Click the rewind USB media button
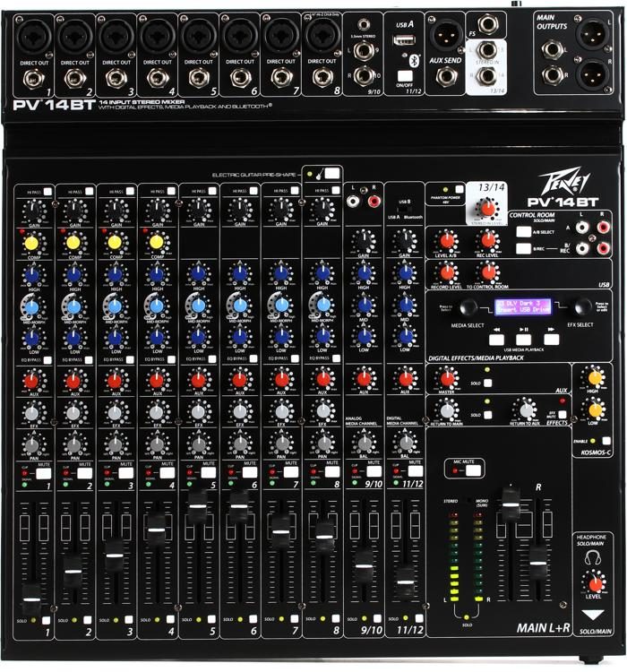This screenshot has width=627, height=672. point(496,340)
